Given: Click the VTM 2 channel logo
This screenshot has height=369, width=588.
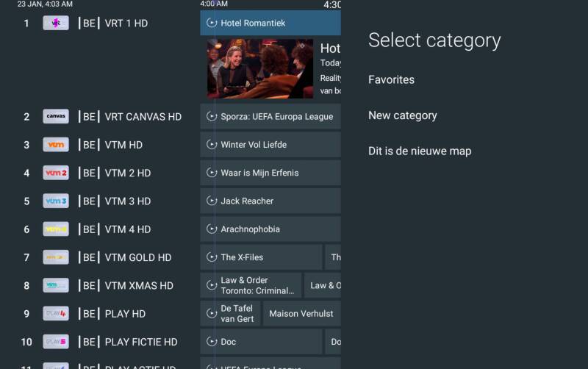Looking at the screenshot, I should [x=56, y=173].
